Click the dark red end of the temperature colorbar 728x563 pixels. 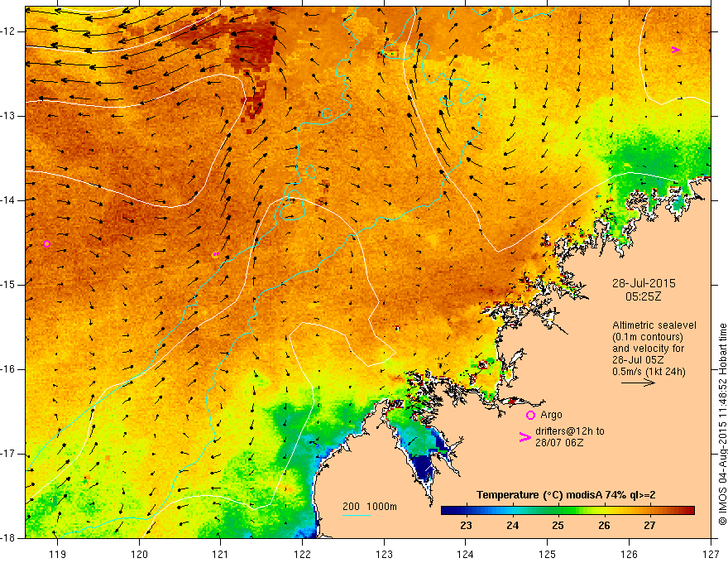[x=689, y=510]
